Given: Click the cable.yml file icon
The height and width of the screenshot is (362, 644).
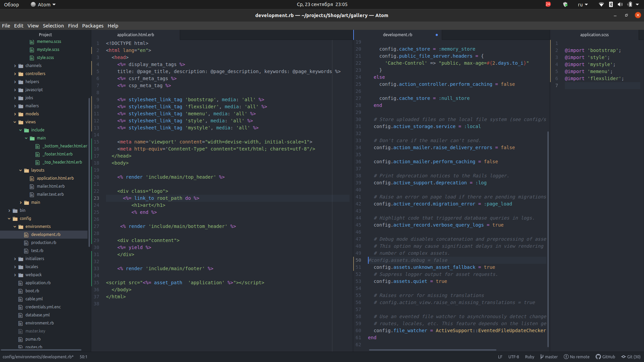Looking at the screenshot, I should tap(20, 299).
